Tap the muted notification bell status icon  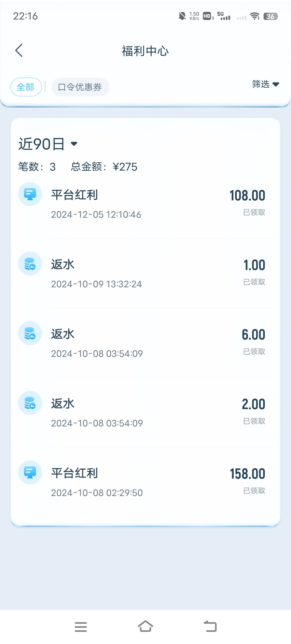click(x=182, y=16)
